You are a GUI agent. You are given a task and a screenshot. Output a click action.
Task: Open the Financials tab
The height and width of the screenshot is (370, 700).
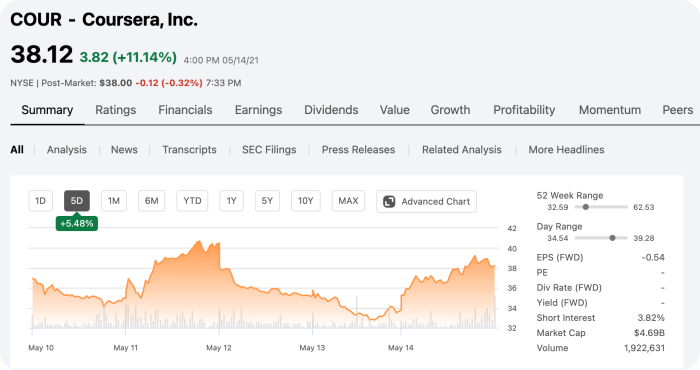pyautogui.click(x=185, y=110)
